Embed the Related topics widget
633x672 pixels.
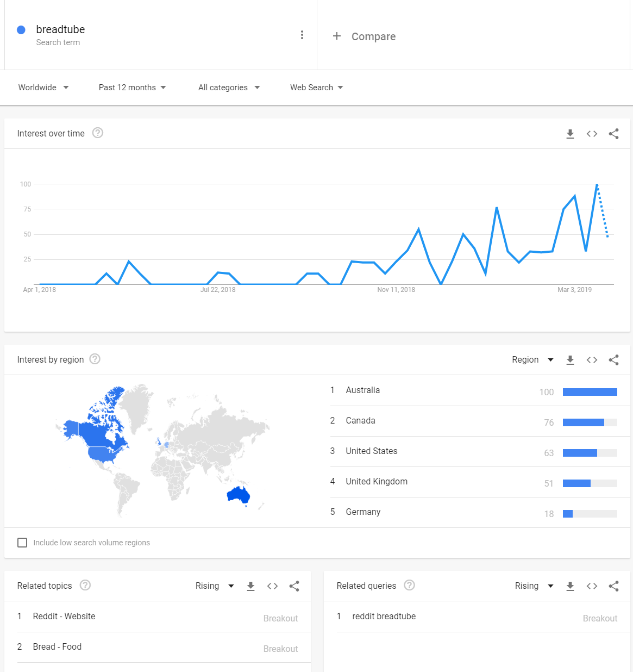pos(272,586)
